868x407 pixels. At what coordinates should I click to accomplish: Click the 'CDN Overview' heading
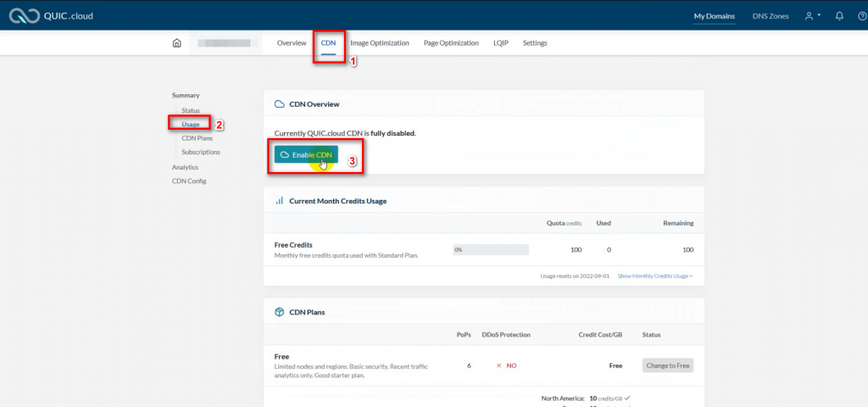(314, 104)
